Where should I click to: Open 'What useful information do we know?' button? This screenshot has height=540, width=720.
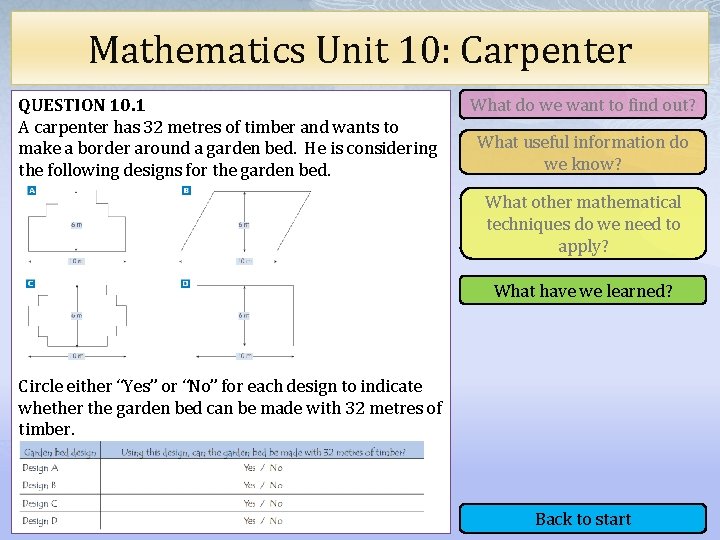(x=582, y=152)
